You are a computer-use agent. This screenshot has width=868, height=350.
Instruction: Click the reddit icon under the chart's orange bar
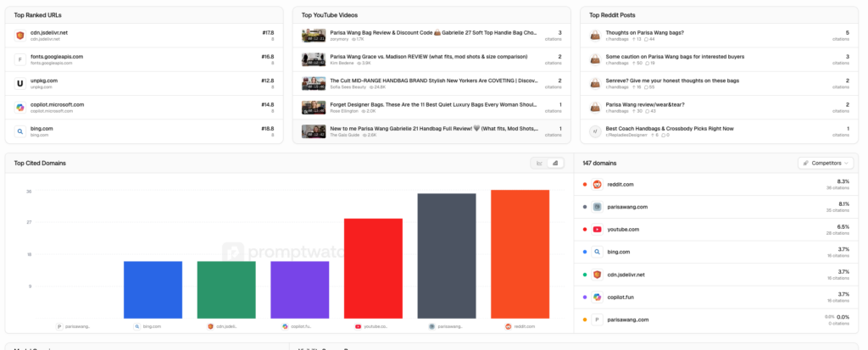tap(508, 327)
